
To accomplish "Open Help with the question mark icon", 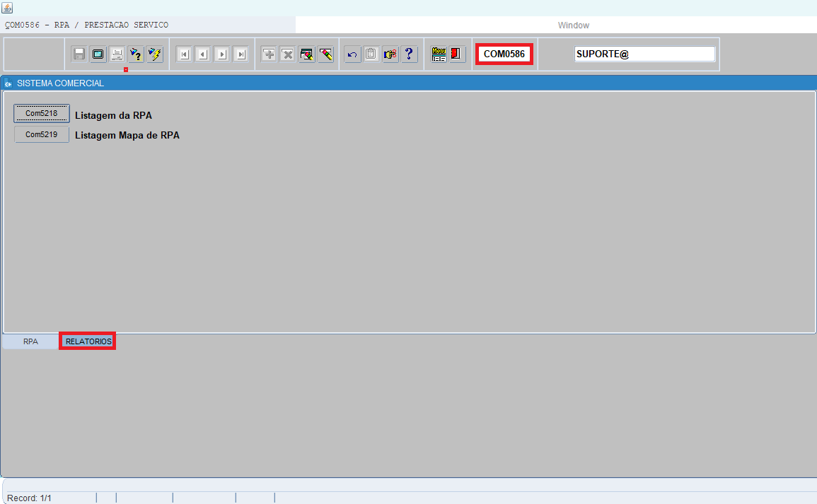I will [409, 54].
